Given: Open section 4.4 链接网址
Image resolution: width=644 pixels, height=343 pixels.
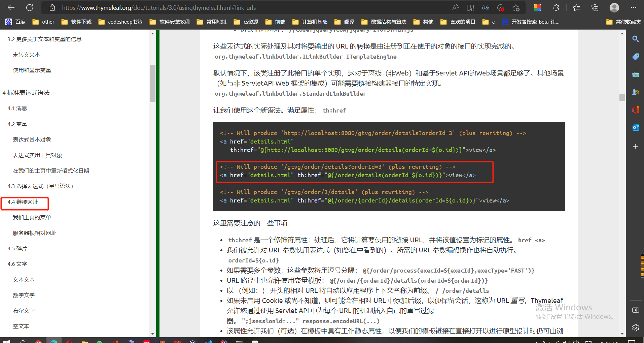Looking at the screenshot, I should (23, 202).
